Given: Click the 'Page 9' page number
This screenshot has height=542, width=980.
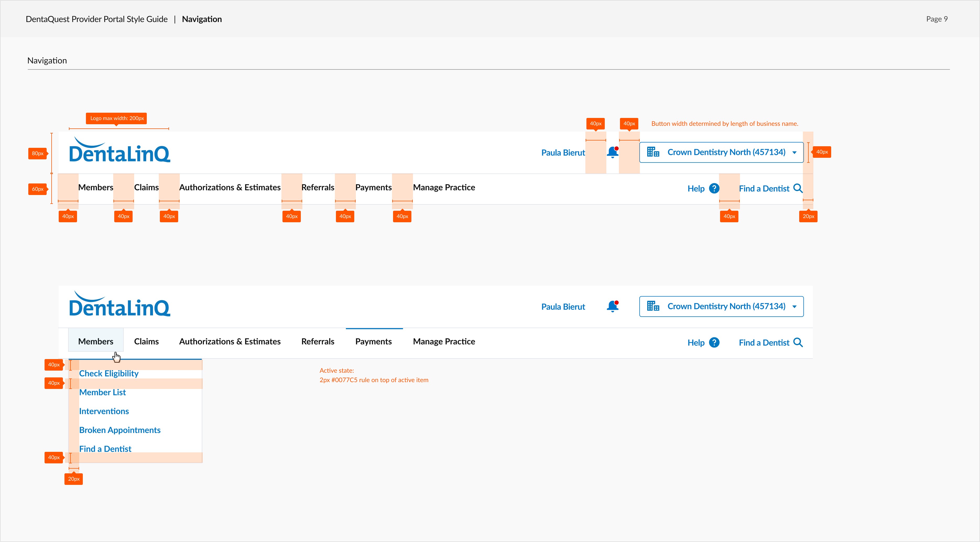Looking at the screenshot, I should point(937,19).
